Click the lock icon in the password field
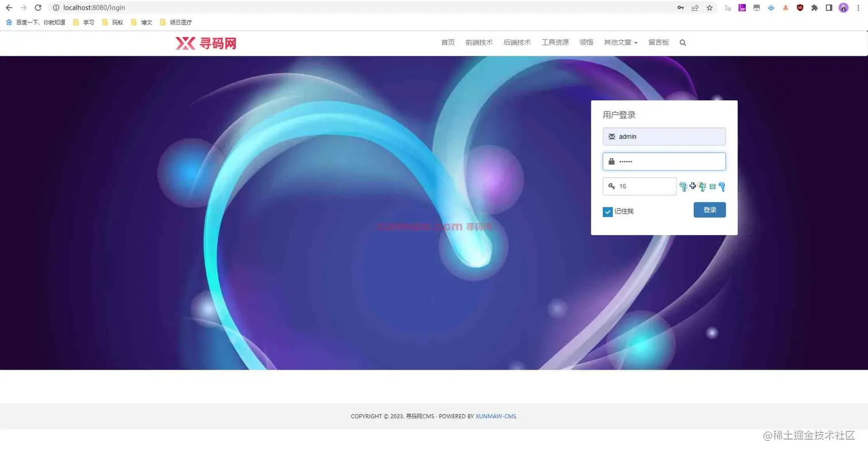868x454 pixels. point(611,161)
